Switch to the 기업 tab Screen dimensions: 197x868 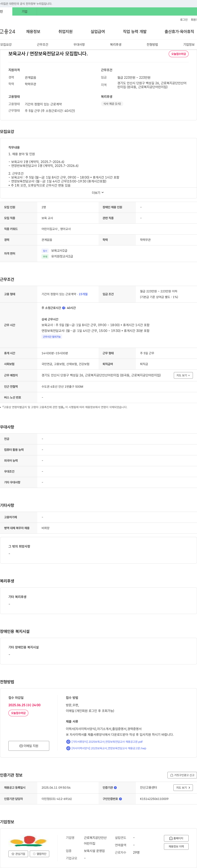[x=24, y=11]
